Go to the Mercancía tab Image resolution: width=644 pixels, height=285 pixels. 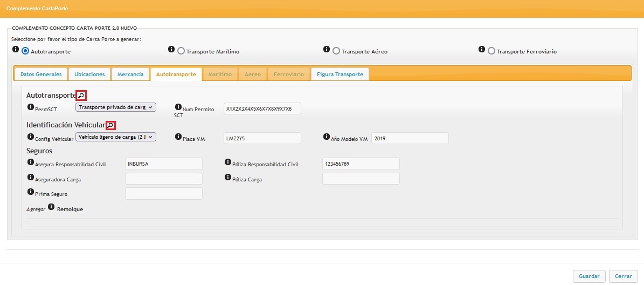pyautogui.click(x=130, y=74)
